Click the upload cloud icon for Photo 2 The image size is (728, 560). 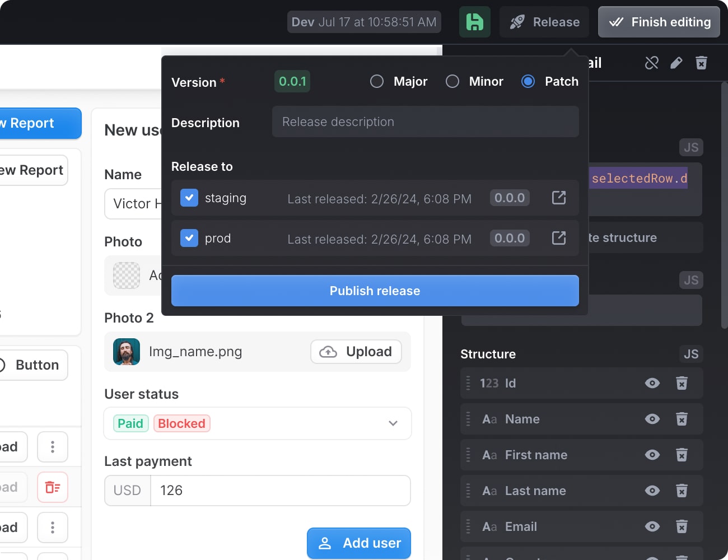pyautogui.click(x=328, y=352)
